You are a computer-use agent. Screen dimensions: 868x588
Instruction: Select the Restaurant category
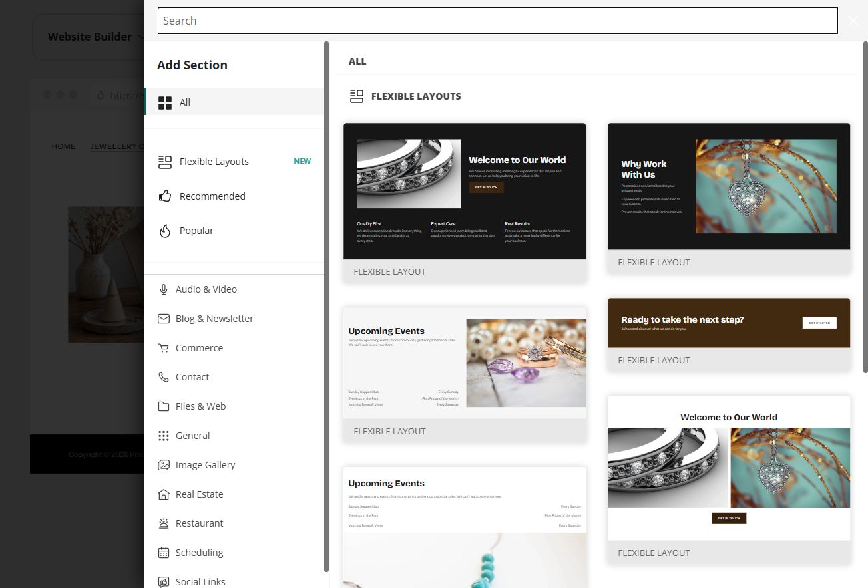point(234,523)
